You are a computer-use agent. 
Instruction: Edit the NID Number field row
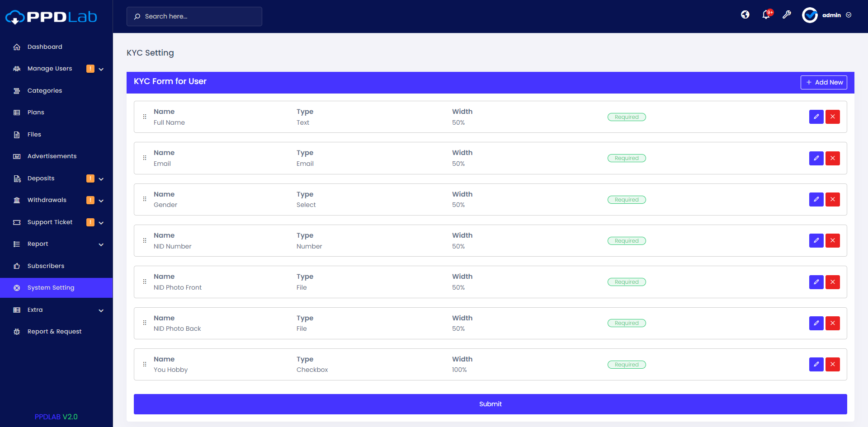816,240
